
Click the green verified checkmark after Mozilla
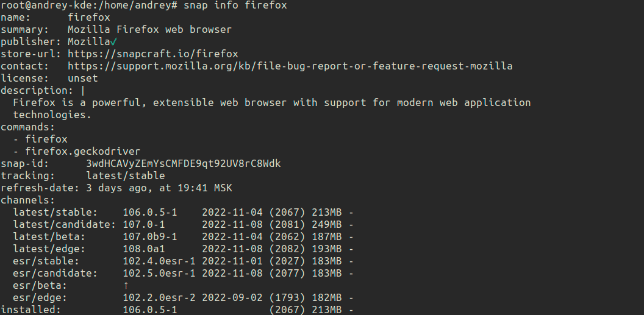point(113,41)
